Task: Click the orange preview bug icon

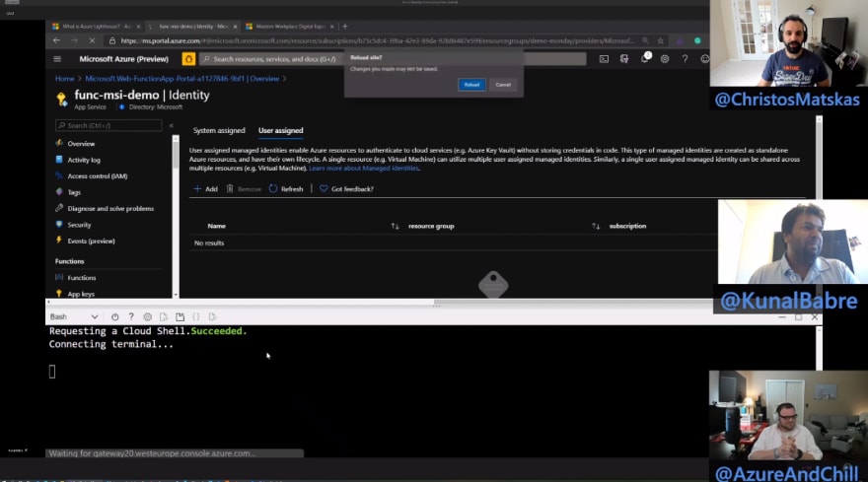Action: pyautogui.click(x=188, y=59)
